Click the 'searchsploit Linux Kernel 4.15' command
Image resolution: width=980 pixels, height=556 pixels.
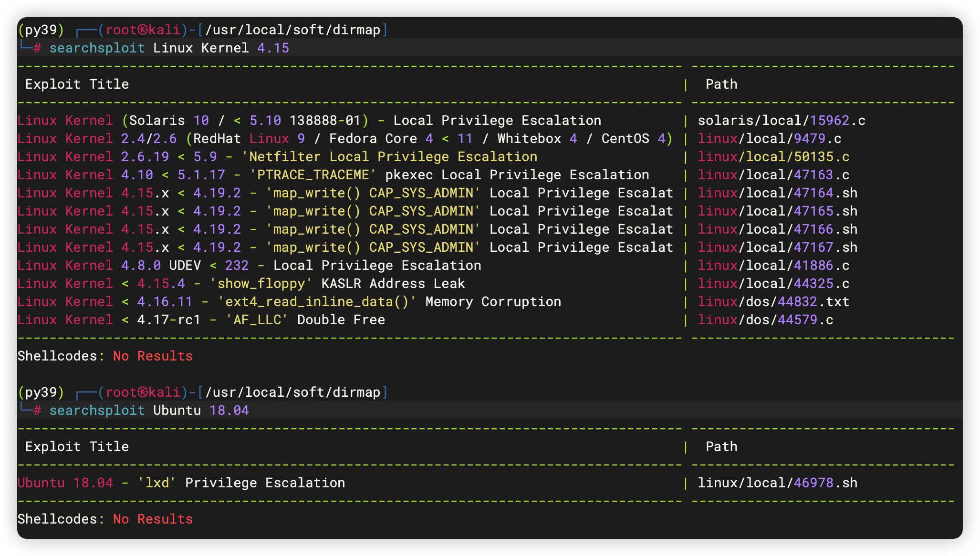click(x=169, y=48)
